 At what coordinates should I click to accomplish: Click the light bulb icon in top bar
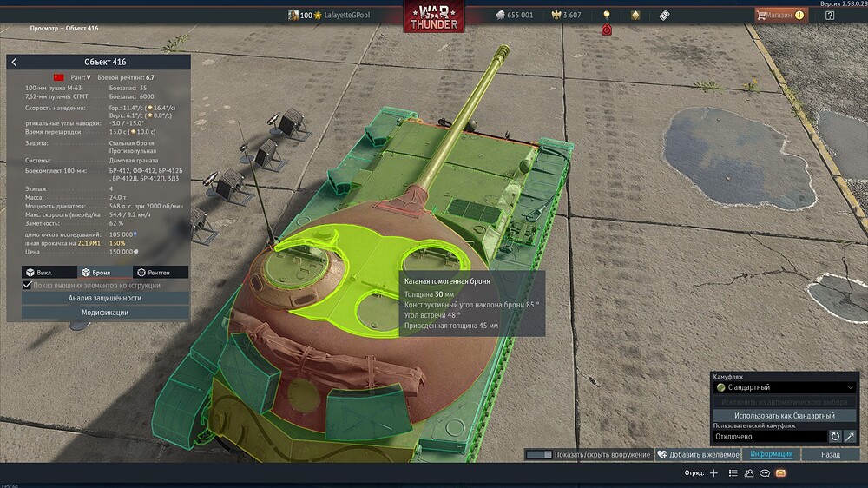point(607,15)
